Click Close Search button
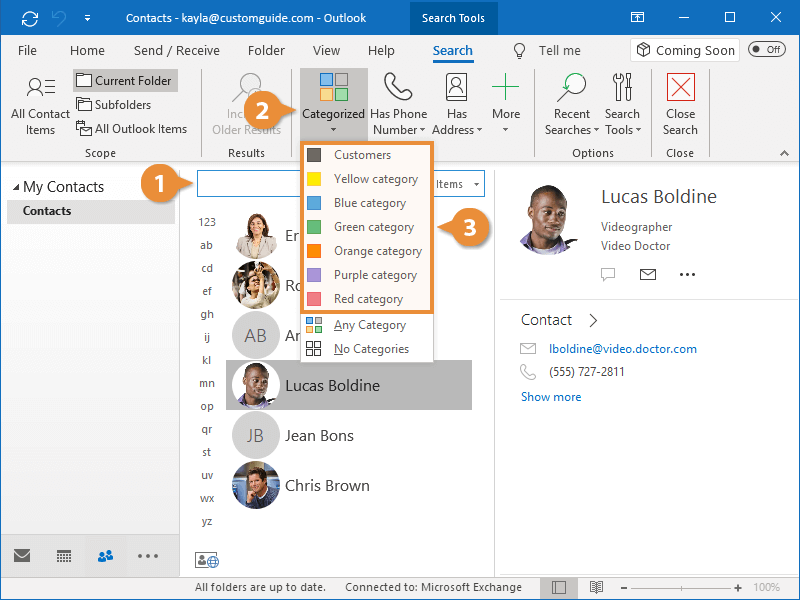The height and width of the screenshot is (600, 800). click(x=680, y=104)
